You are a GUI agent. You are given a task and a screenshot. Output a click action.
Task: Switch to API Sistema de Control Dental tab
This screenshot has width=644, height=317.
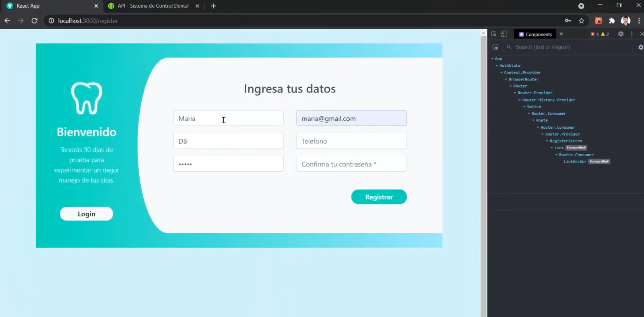tap(153, 6)
